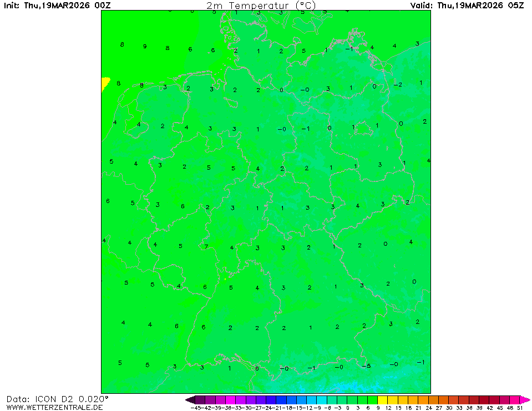Select the yellow swatch between 9 and 12
Image resolution: width=532 pixels, height=411 pixels.
click(383, 399)
